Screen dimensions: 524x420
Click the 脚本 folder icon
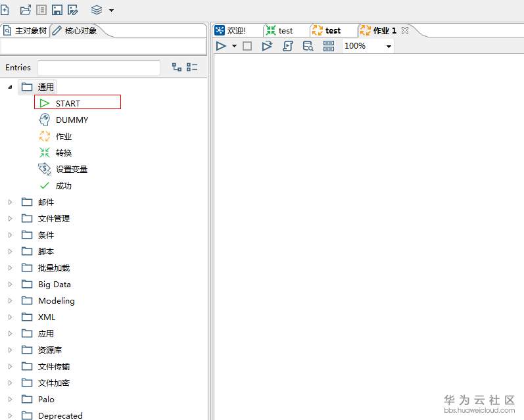[27, 251]
